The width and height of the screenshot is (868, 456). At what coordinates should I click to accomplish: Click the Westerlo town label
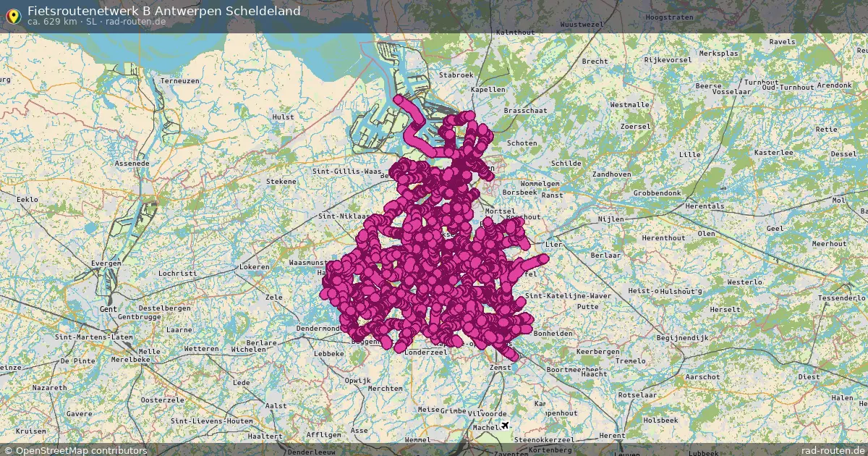coord(744,282)
